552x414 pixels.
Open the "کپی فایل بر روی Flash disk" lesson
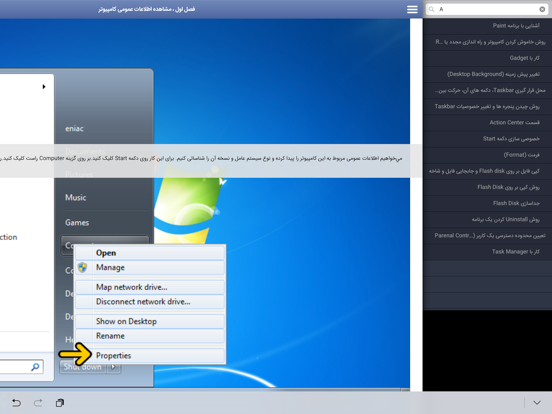[487, 171]
